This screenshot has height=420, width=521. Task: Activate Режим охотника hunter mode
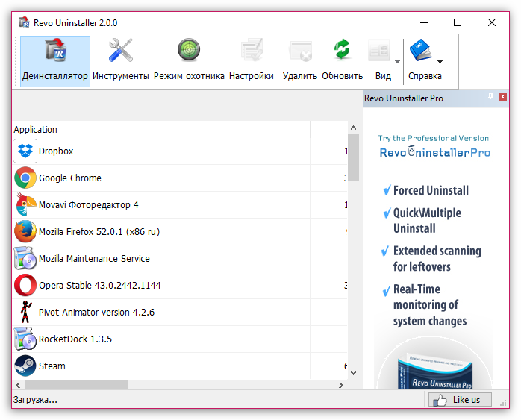point(189,60)
